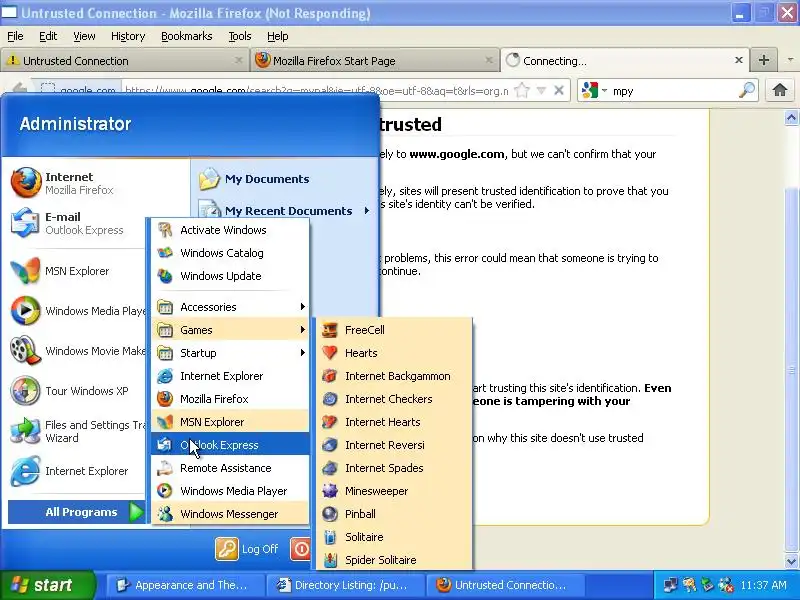800x600 pixels.
Task: Open FreeCell from the Games submenu
Action: click(x=394, y=330)
